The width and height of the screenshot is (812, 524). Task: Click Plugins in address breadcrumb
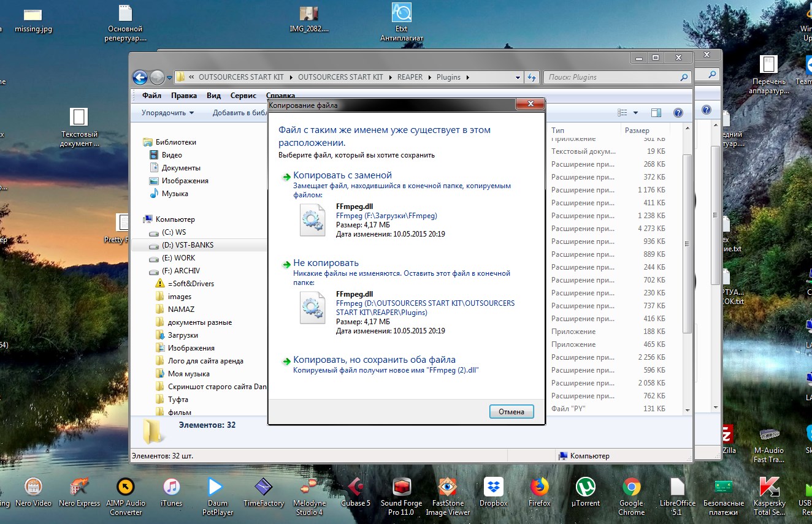point(450,77)
